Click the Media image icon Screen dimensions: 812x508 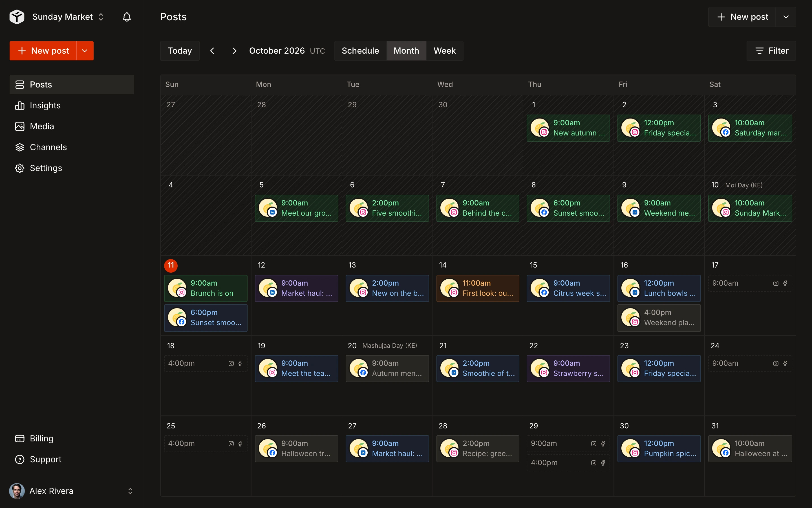pos(20,126)
